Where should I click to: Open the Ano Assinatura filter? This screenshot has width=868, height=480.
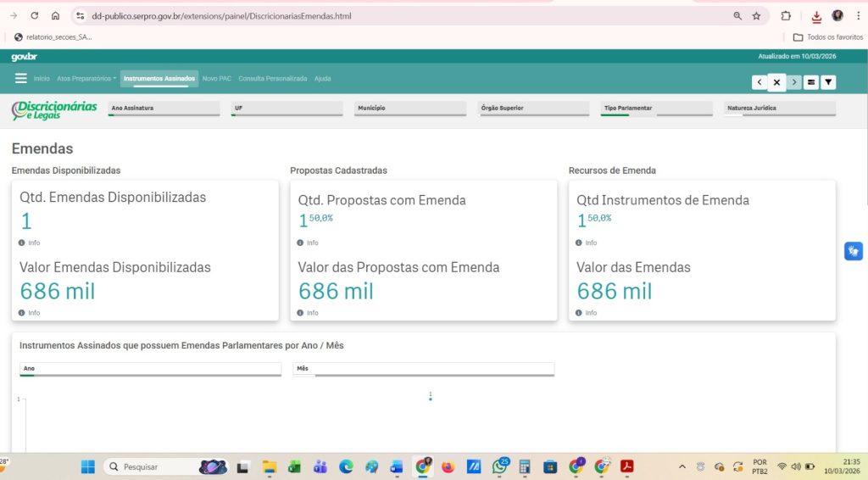coord(164,109)
